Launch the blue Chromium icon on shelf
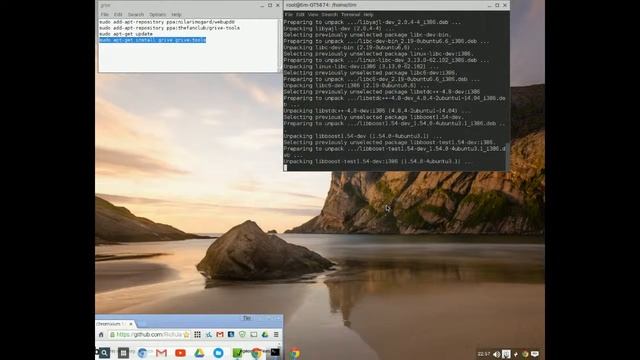Screen dimensions: 640x360 (142, 353)
